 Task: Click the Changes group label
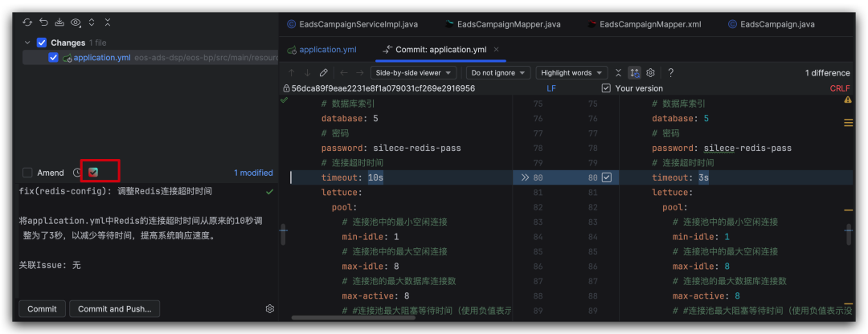pyautogui.click(x=68, y=43)
